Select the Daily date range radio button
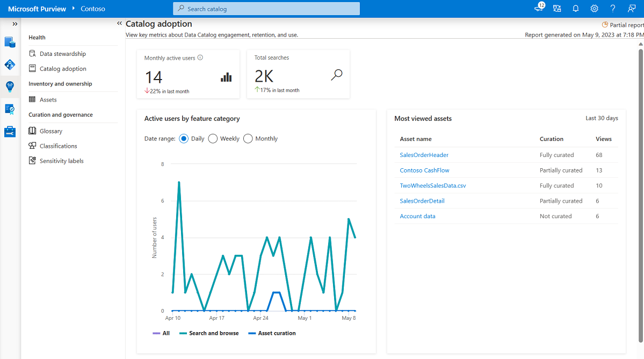Image resolution: width=644 pixels, height=359 pixels. coord(184,139)
